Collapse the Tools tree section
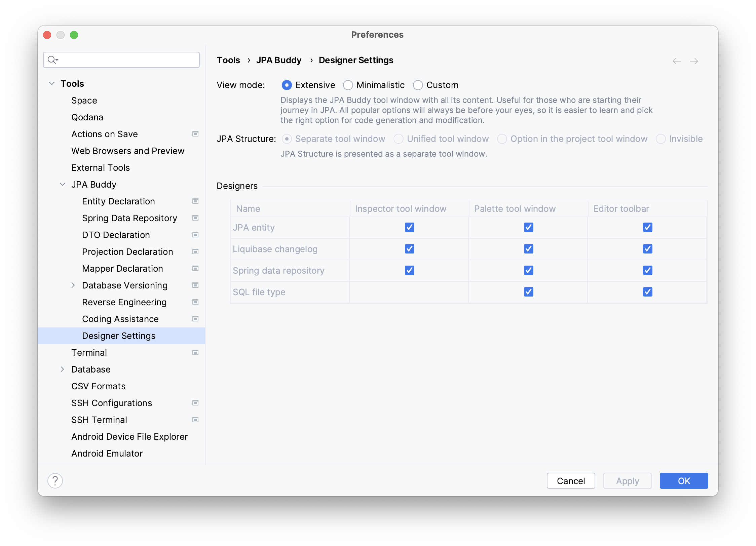 coord(52,83)
